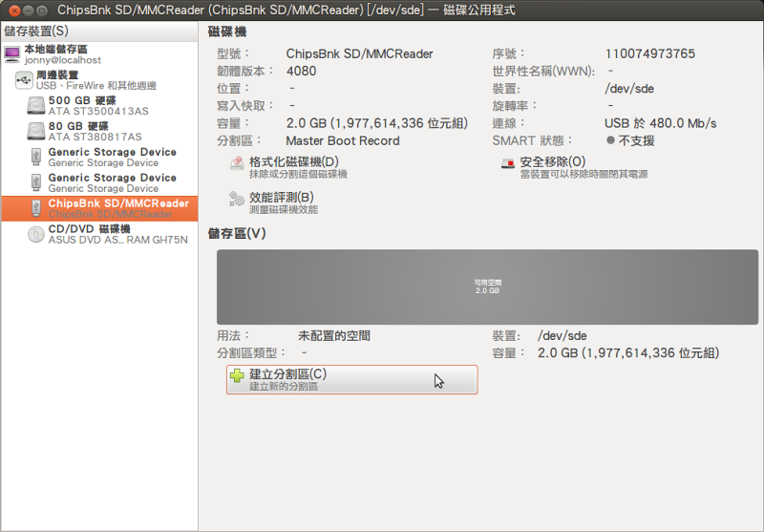This screenshot has height=532, width=764.
Task: Click the connection value USB 於 480.0 Mb/s
Action: point(660,123)
